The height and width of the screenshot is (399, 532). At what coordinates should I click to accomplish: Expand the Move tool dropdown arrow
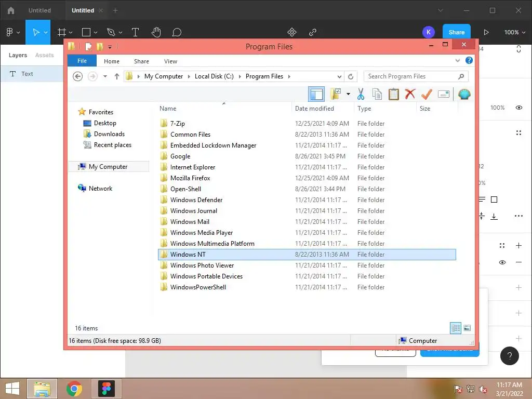pos(46,33)
